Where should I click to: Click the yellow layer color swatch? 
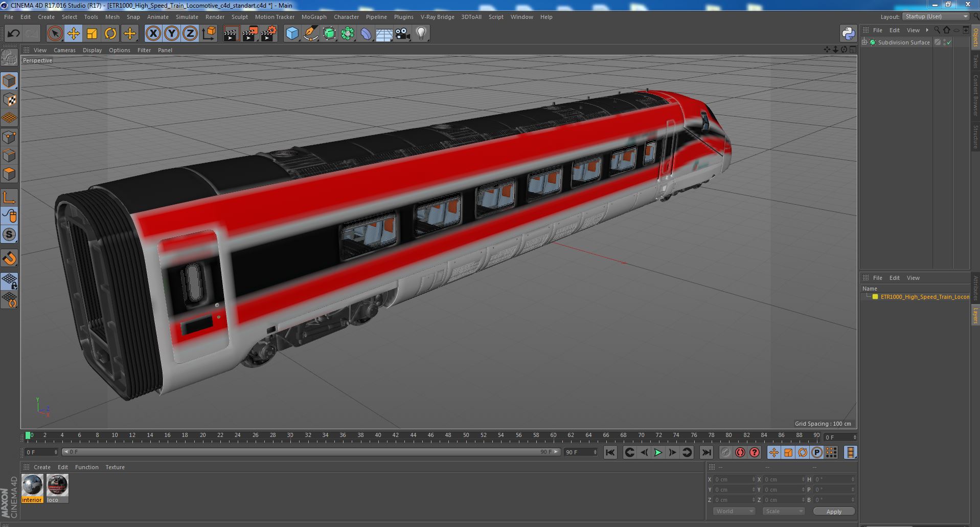pos(875,297)
